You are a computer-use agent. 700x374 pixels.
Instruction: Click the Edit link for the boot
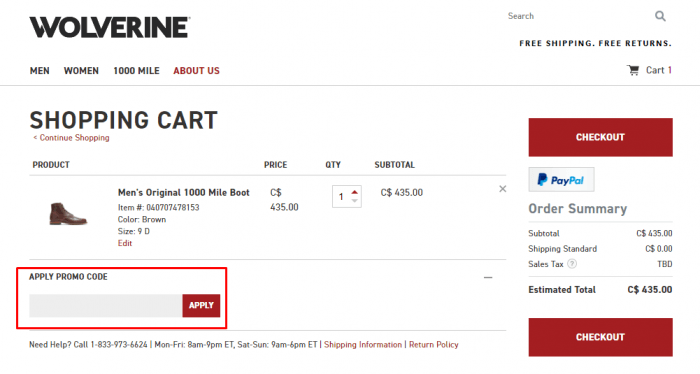[x=125, y=243]
